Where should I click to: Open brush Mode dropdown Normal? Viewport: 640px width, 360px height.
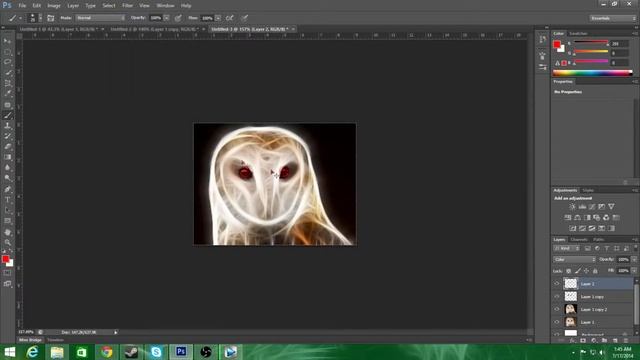click(100, 18)
